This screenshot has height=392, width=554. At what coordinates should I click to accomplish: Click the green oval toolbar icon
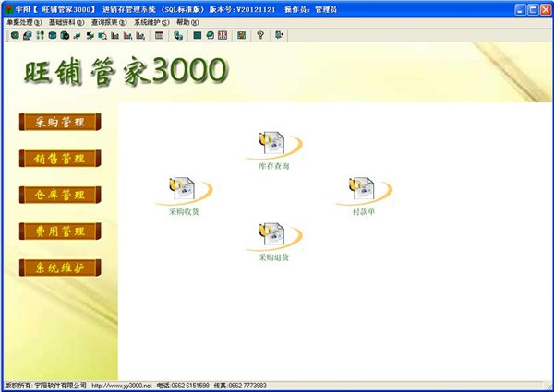[15, 35]
